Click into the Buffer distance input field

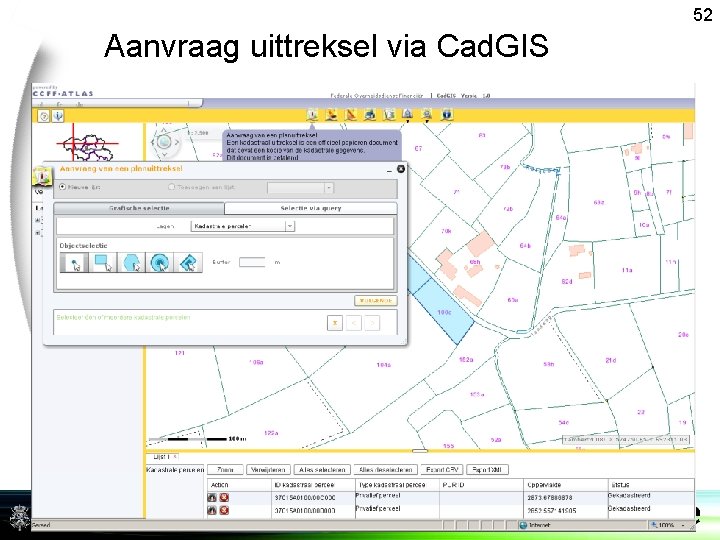(252, 262)
